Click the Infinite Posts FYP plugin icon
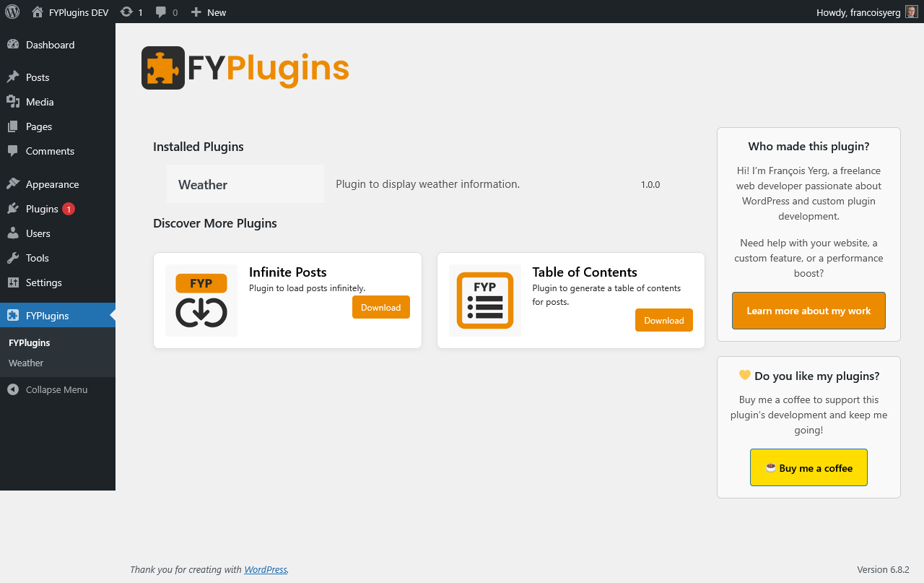 [x=201, y=301]
